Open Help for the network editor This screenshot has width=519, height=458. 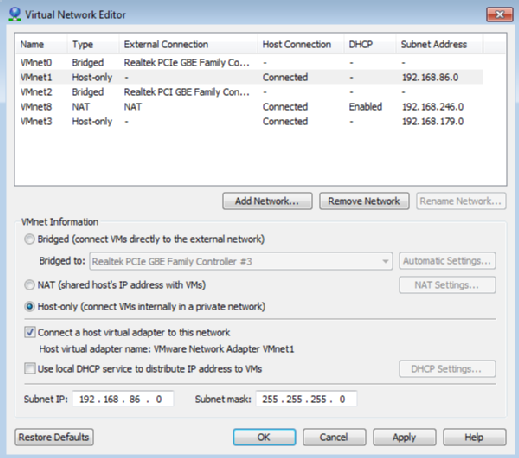point(474,437)
